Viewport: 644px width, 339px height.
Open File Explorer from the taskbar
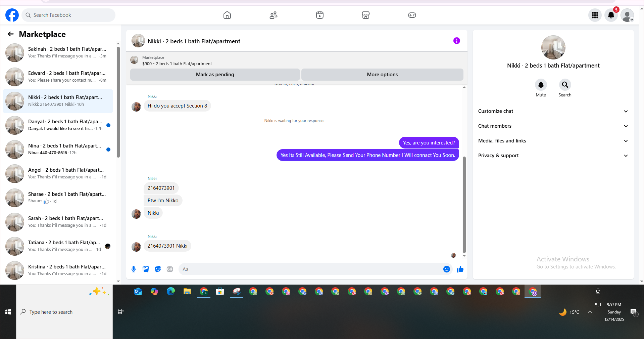tap(187, 291)
